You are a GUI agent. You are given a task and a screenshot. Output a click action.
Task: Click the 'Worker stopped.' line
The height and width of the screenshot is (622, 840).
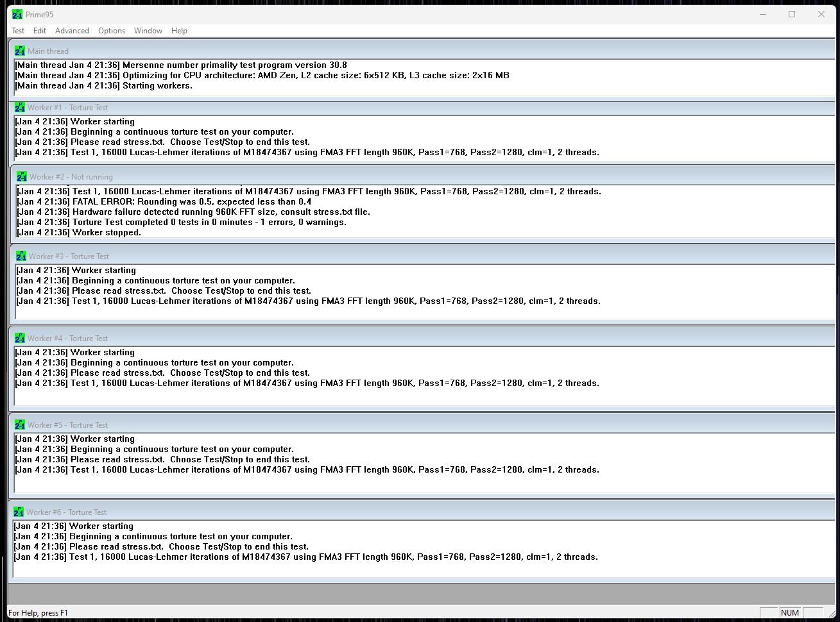coord(79,232)
